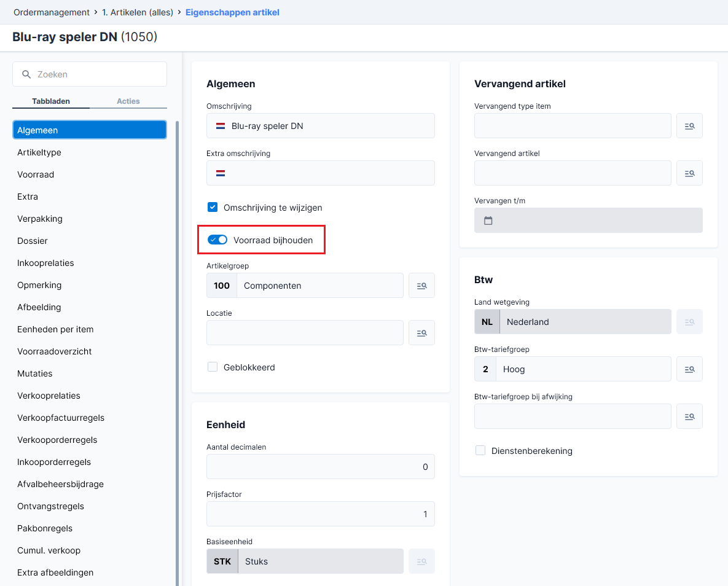Click lookup icon for Vervangend artikel
This screenshot has height=586, width=728.
tap(689, 173)
